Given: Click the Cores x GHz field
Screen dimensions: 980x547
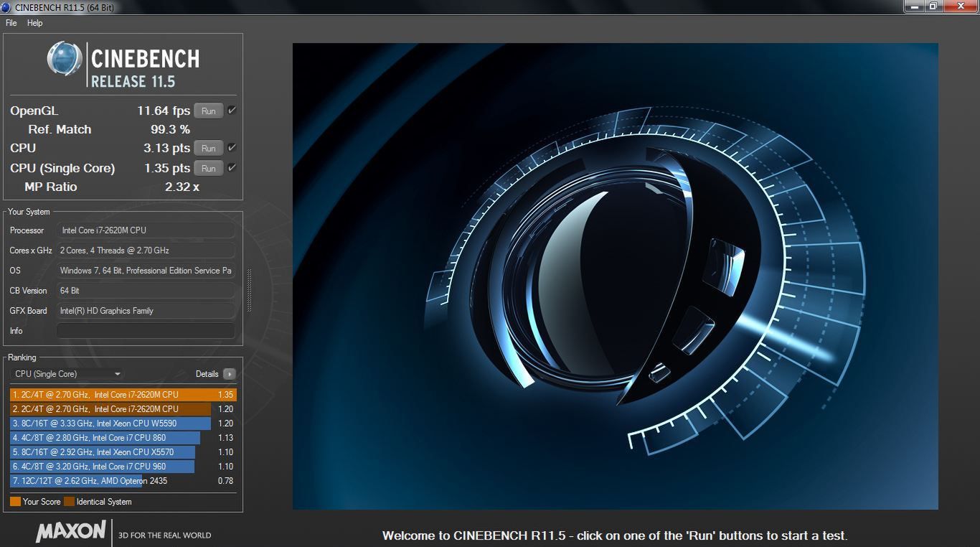Looking at the screenshot, I should 146,251.
